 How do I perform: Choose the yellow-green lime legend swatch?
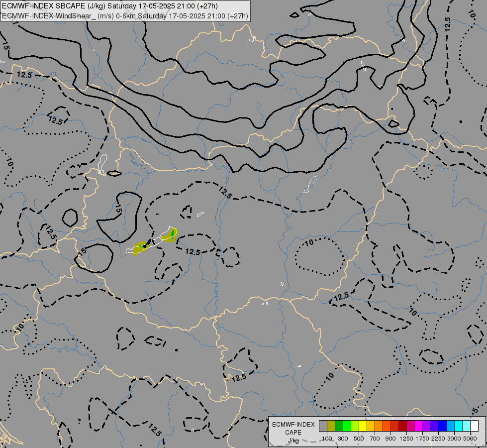[355, 426]
